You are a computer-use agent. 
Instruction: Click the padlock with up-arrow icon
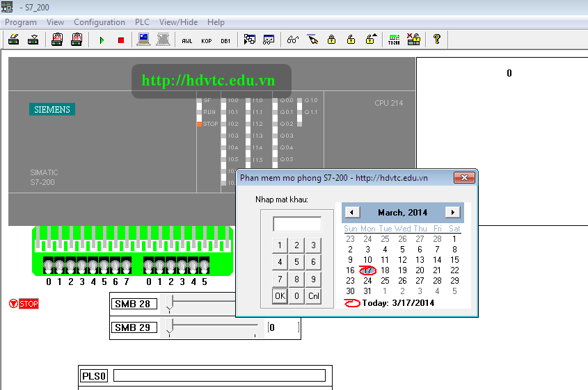(x=371, y=40)
